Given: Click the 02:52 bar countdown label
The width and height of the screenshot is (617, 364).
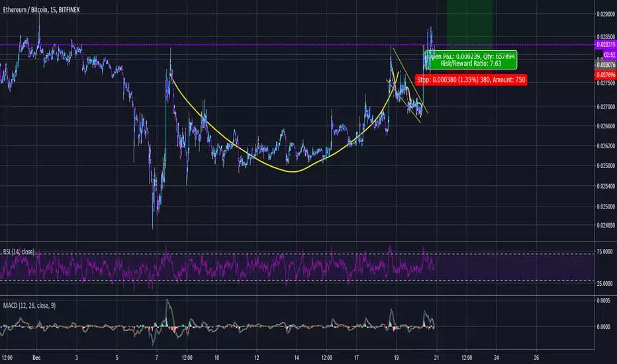Looking at the screenshot, I should click(x=610, y=55).
